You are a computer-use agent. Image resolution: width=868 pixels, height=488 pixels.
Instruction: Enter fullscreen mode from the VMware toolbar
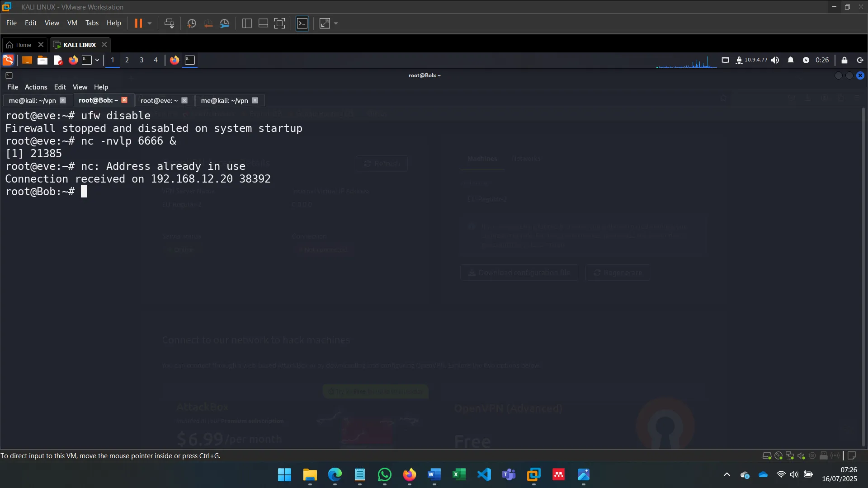point(280,23)
